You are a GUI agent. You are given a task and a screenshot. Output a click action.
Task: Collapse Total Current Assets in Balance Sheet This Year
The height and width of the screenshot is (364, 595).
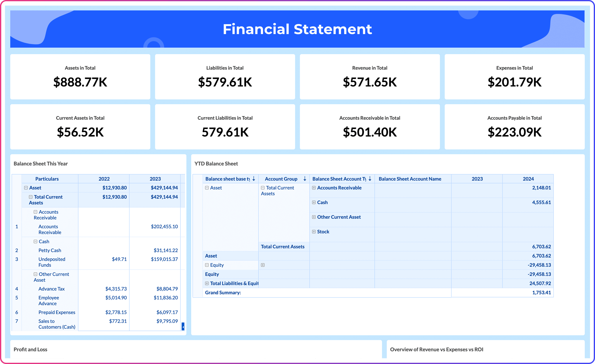pos(31,197)
